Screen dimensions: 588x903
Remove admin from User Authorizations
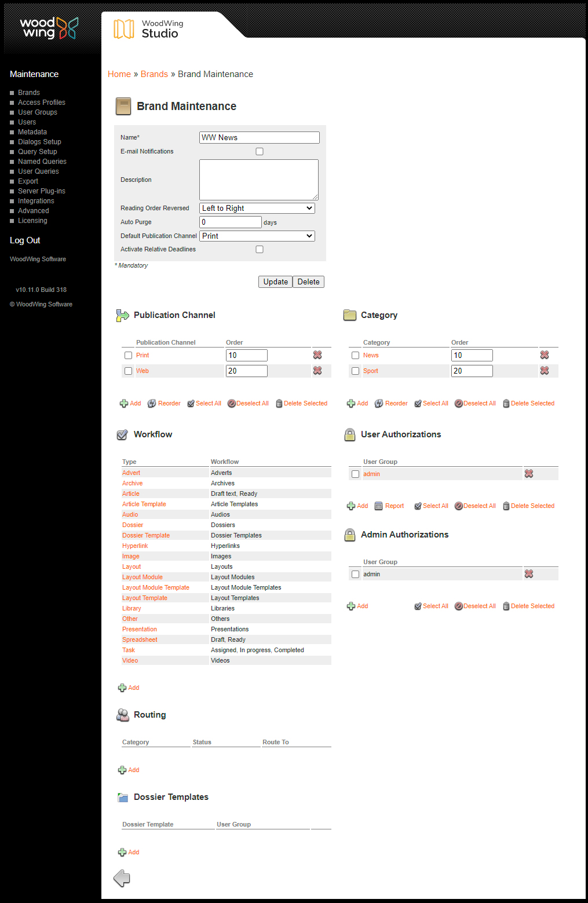[529, 474]
